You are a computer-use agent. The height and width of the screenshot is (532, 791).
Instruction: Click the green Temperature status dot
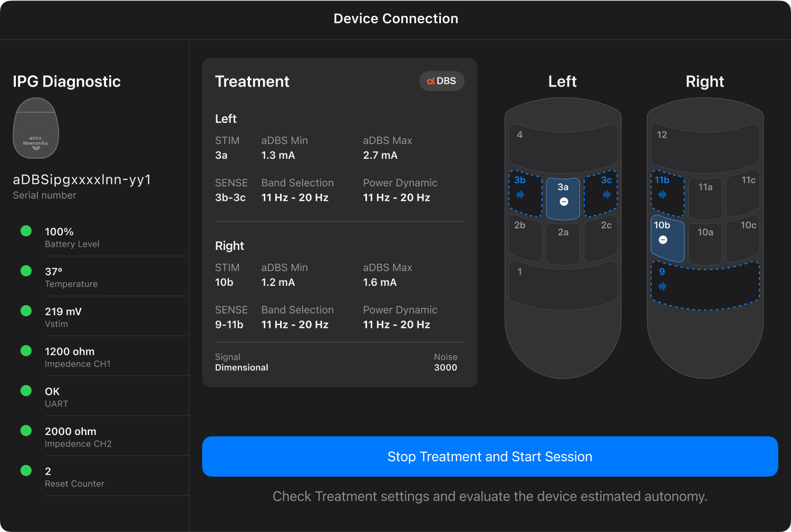tap(26, 271)
